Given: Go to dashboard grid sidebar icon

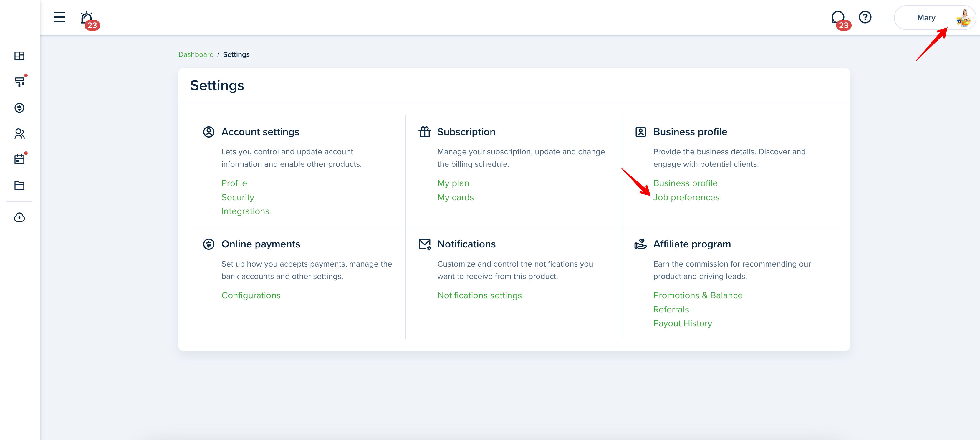Looking at the screenshot, I should tap(19, 56).
